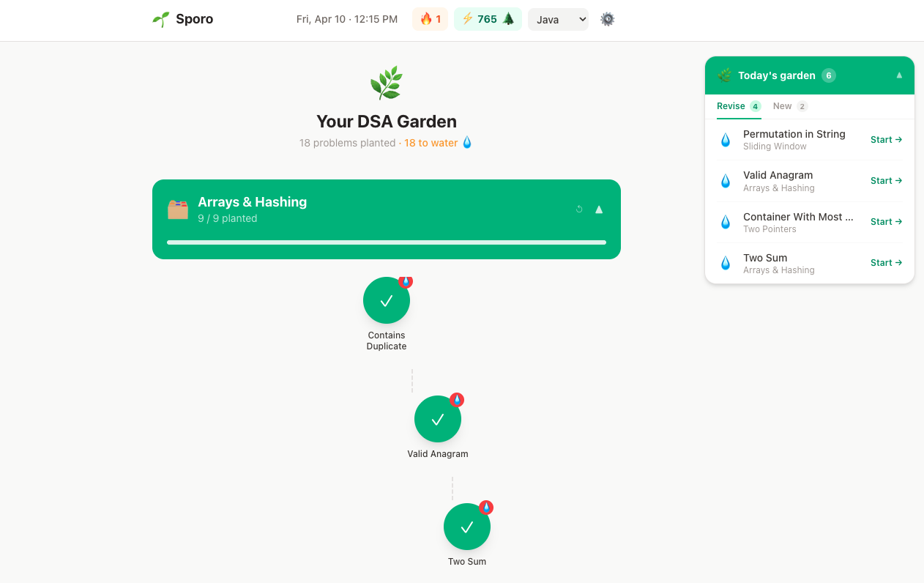Screen dimensions: 924x583
Task: Collapse the Arrays & Hashing section
Action: click(599, 209)
